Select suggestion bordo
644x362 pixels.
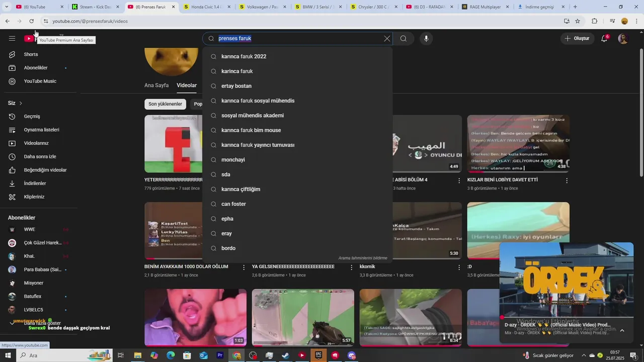pos(297,248)
